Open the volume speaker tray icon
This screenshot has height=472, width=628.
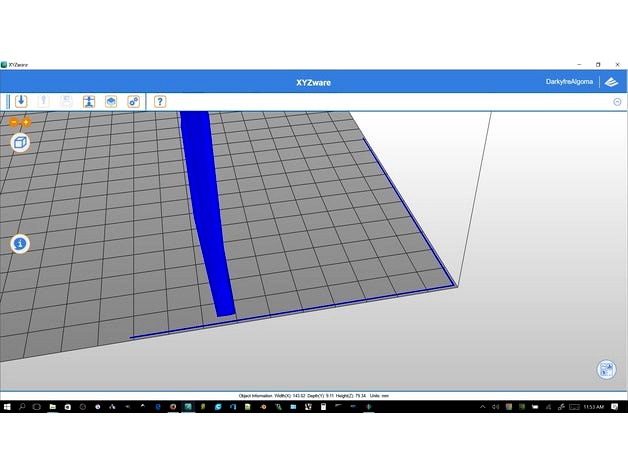point(495,407)
